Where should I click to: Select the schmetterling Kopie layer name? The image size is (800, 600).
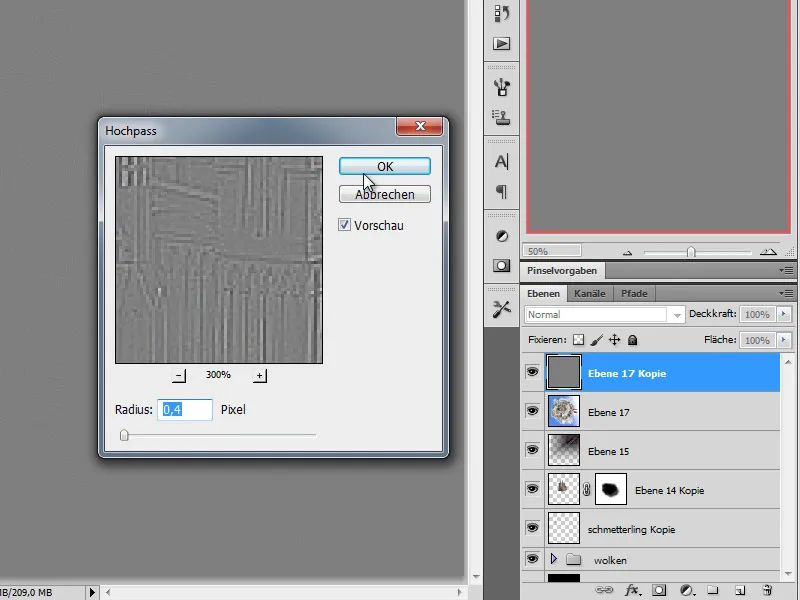pos(631,530)
